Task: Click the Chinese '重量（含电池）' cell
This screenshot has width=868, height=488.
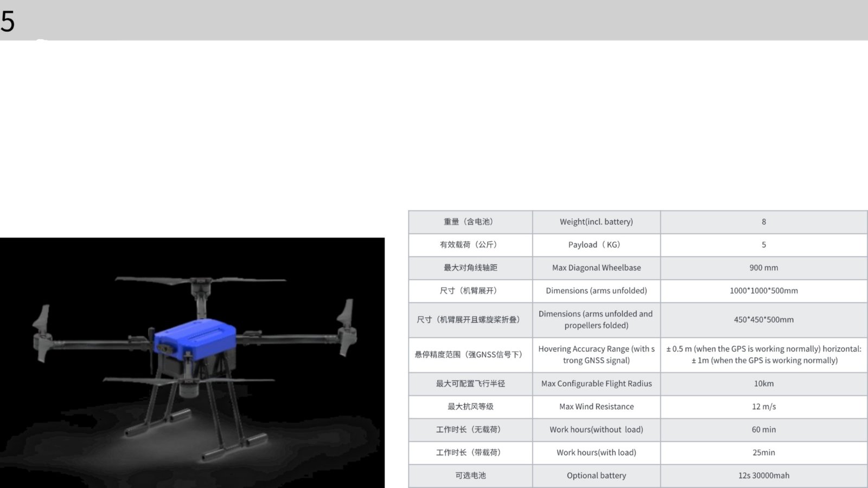Action: click(470, 222)
